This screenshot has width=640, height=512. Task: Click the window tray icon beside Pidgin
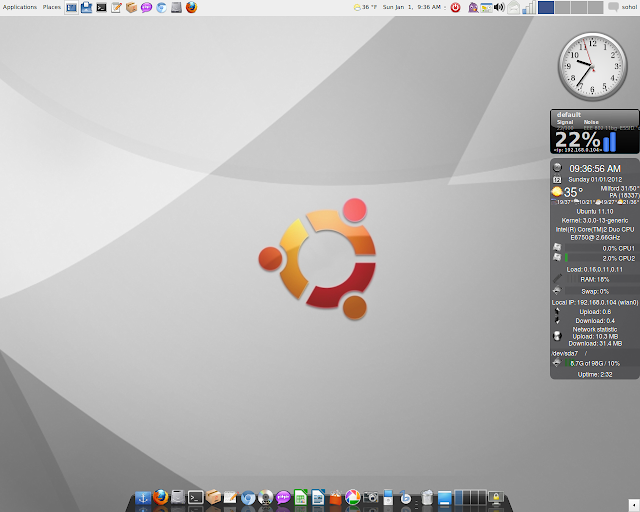(487, 7)
